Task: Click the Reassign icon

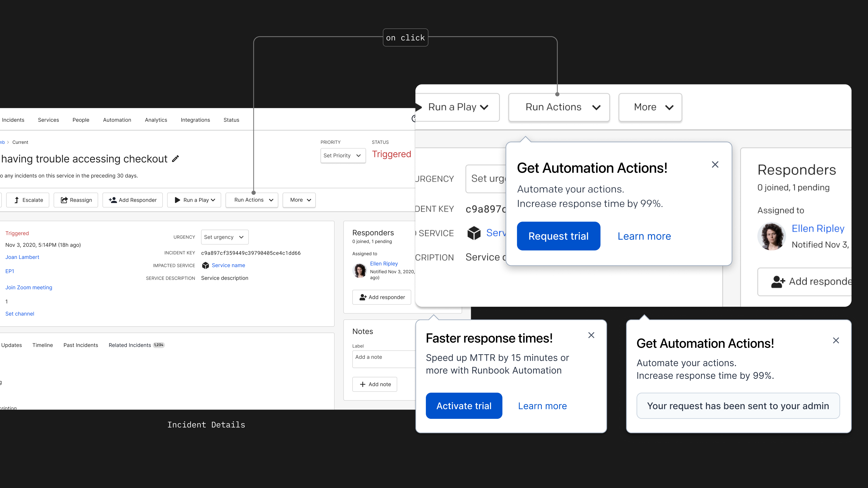Action: click(x=64, y=200)
